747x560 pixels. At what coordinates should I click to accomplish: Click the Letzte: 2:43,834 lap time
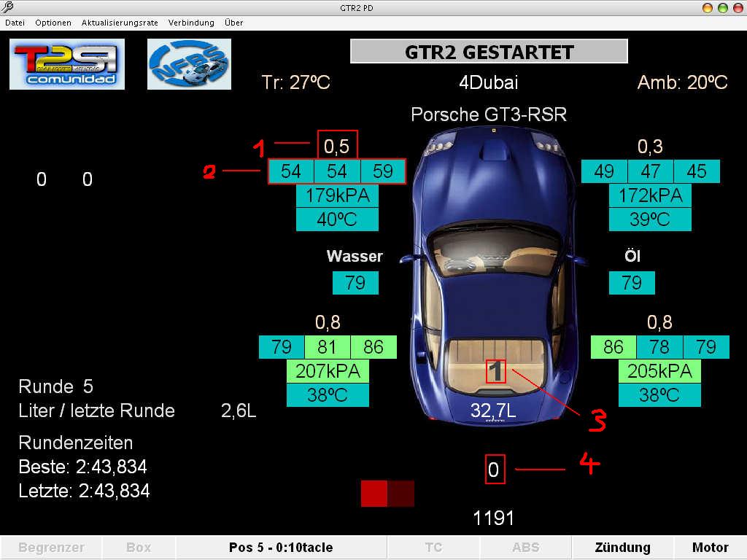(x=84, y=491)
